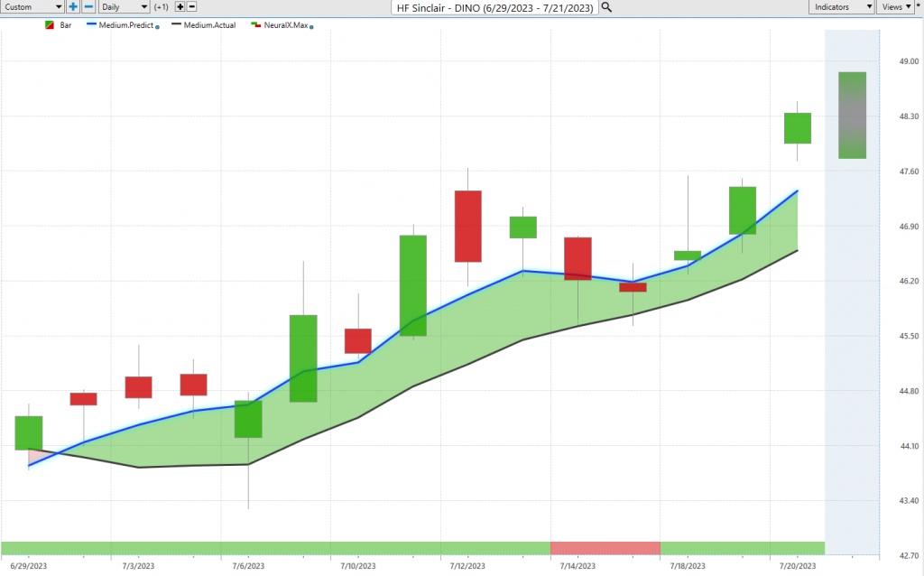
Task: Click the Medium.Actual legend label
Action: (x=209, y=25)
